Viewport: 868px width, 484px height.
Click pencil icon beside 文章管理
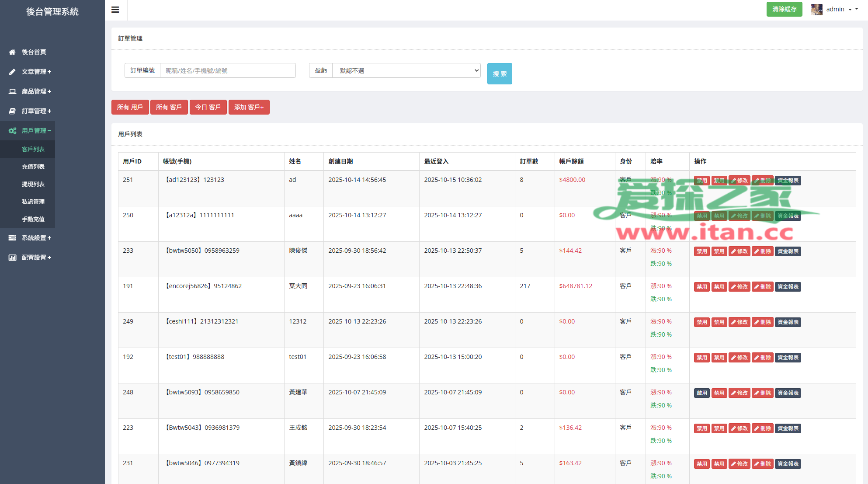pyautogui.click(x=12, y=72)
